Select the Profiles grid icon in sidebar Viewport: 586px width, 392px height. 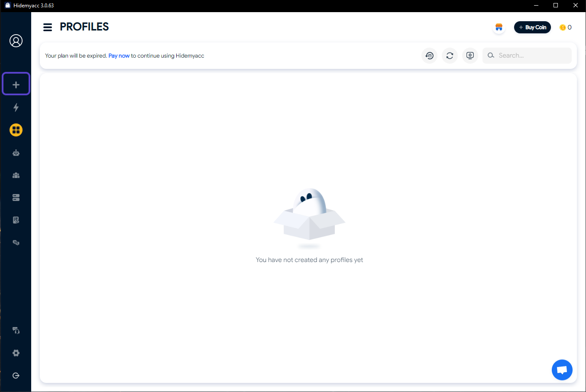pyautogui.click(x=16, y=130)
